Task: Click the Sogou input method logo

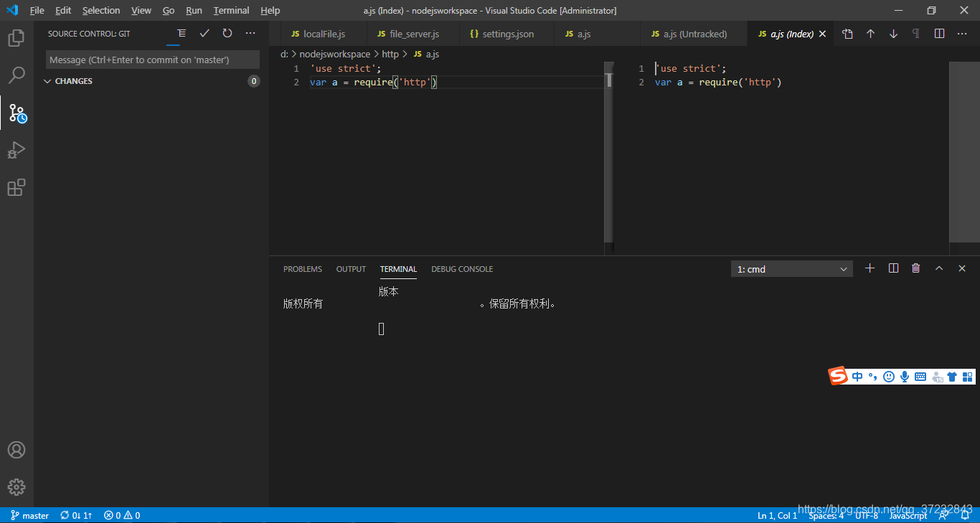Action: pyautogui.click(x=838, y=376)
